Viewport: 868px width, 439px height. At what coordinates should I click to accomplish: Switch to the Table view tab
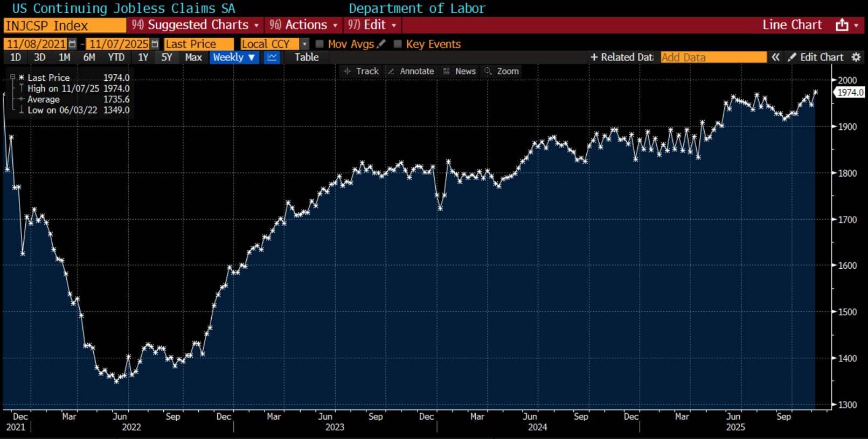pos(306,57)
